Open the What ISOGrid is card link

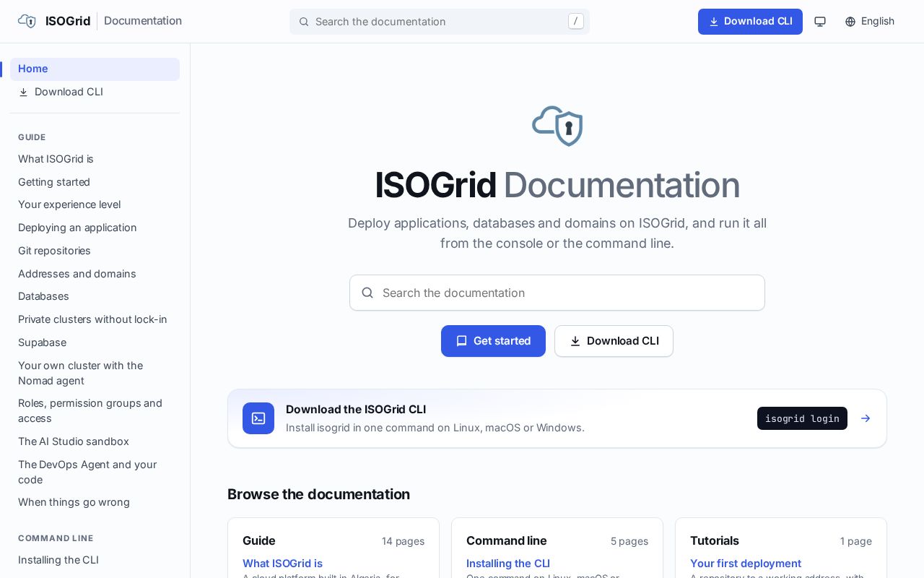click(282, 564)
